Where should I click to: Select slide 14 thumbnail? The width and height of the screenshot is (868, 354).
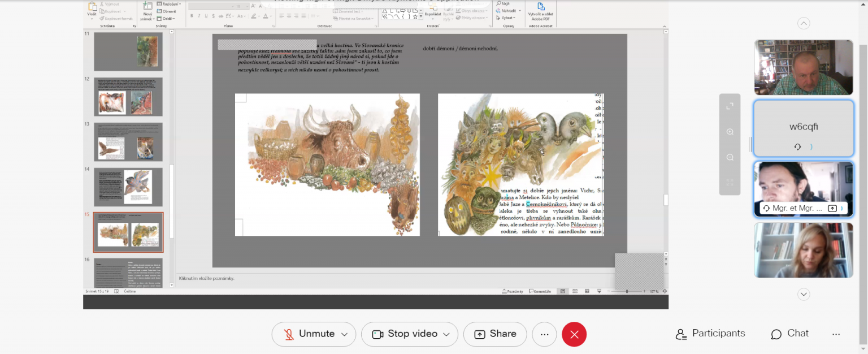pyautogui.click(x=128, y=187)
